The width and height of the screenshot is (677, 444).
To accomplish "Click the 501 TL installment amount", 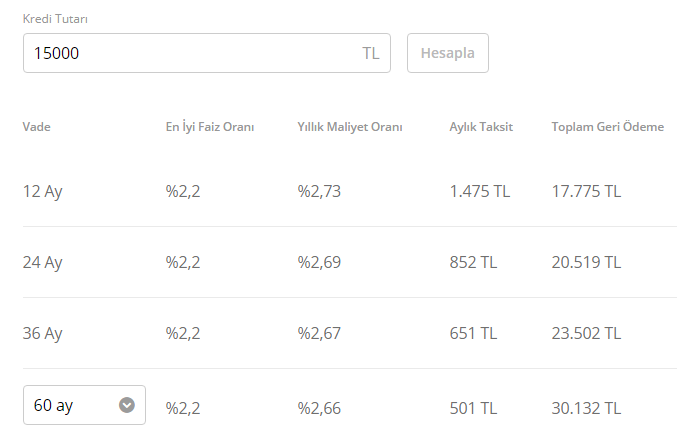I will tap(474, 407).
